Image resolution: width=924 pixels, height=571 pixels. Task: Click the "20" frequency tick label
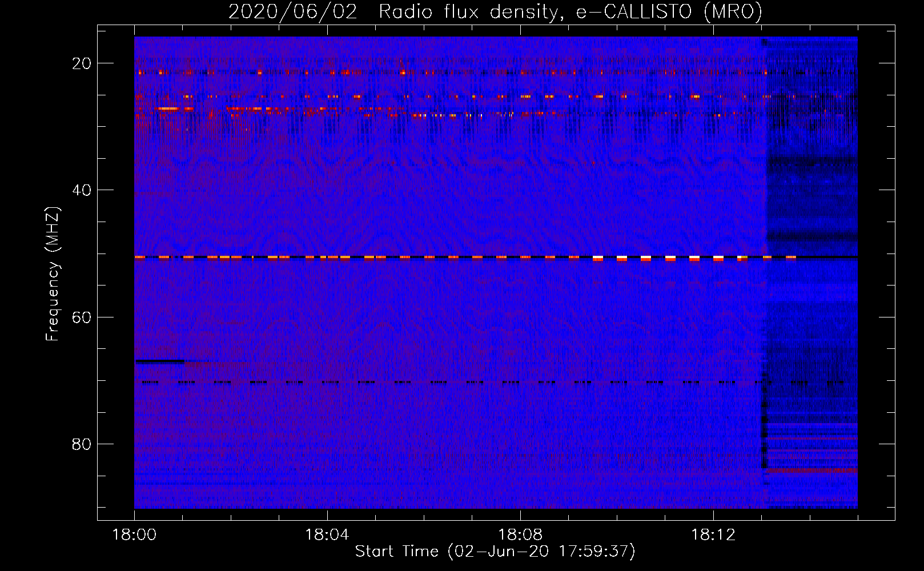point(82,63)
